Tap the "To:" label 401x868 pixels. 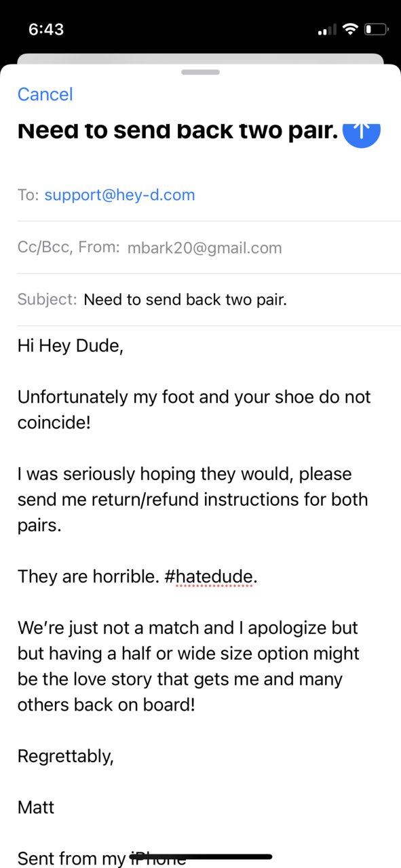[28, 195]
